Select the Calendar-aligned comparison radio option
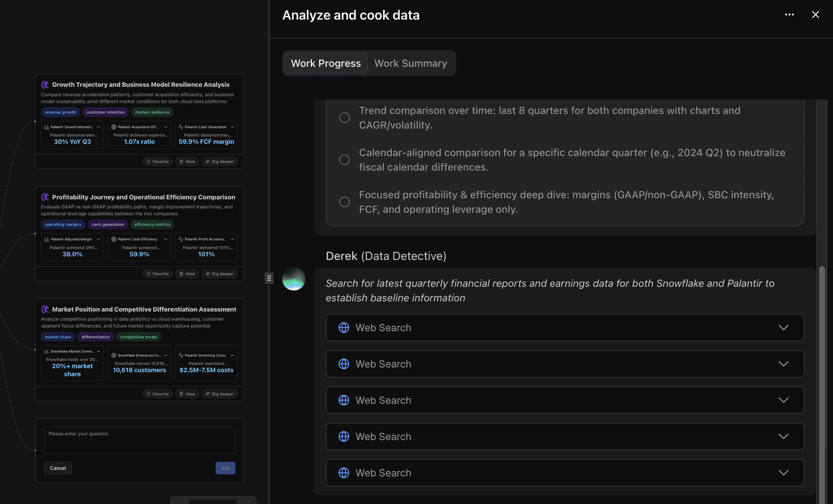Image resolution: width=833 pixels, height=504 pixels. coord(344,160)
